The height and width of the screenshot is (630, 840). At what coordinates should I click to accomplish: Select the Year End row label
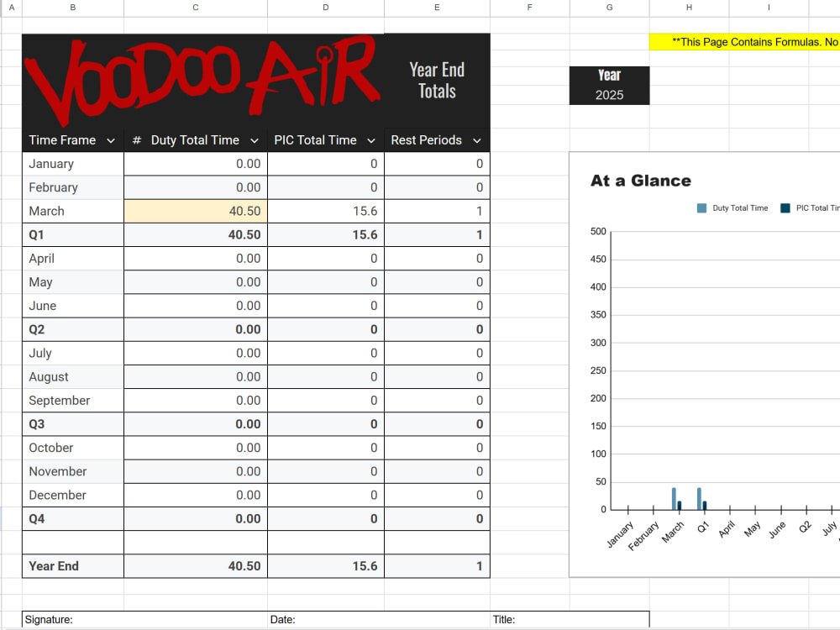(73, 566)
